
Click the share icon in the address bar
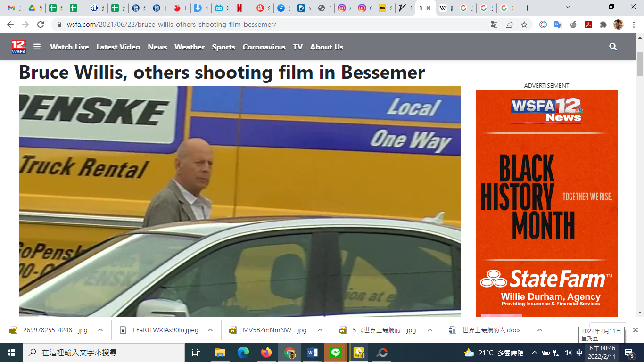pos(509,25)
